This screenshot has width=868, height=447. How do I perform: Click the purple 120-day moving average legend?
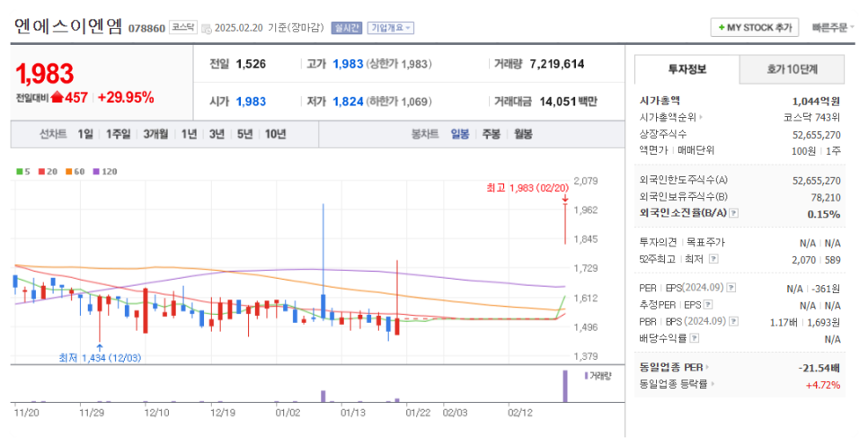tap(105, 172)
